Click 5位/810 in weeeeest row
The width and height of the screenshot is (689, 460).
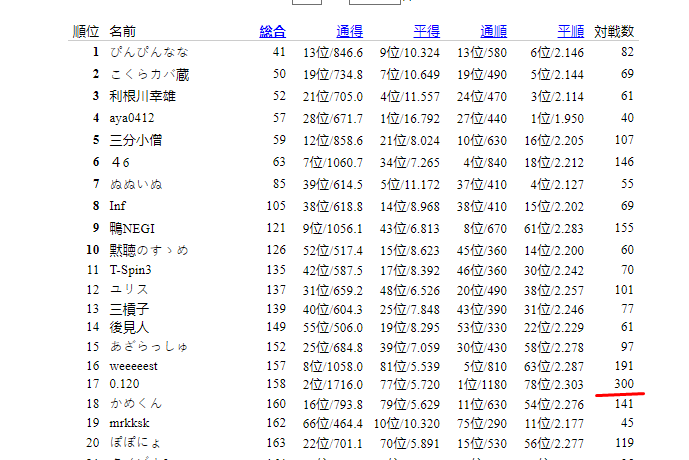point(485,366)
